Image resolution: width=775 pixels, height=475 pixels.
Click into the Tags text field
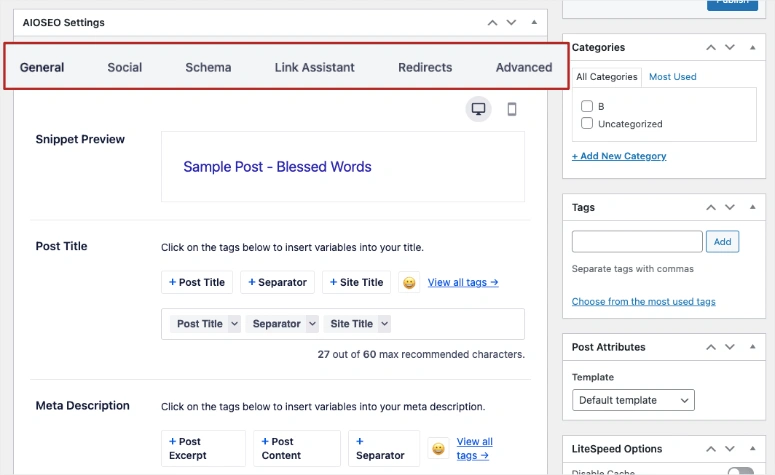(x=637, y=241)
